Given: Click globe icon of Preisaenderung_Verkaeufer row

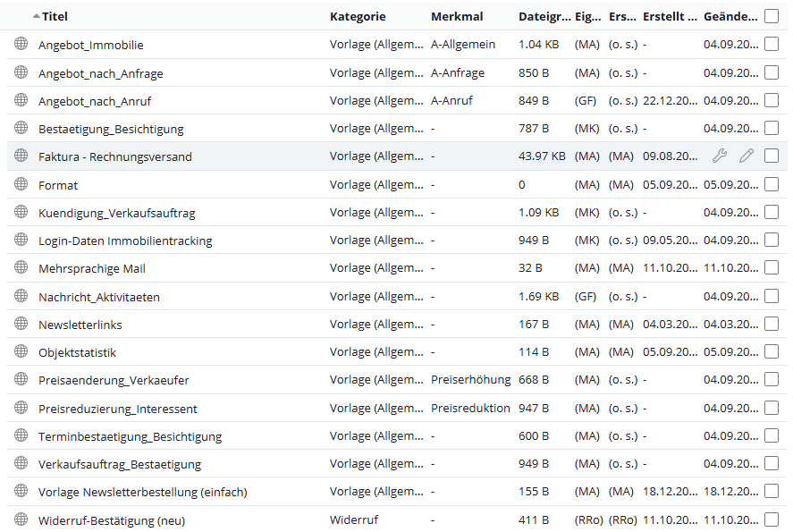Looking at the screenshot, I should [x=21, y=379].
